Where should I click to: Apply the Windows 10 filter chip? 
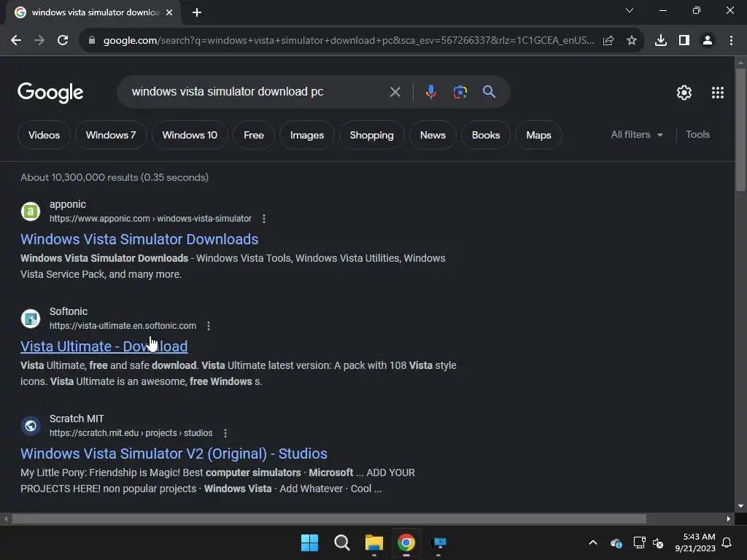tap(190, 135)
